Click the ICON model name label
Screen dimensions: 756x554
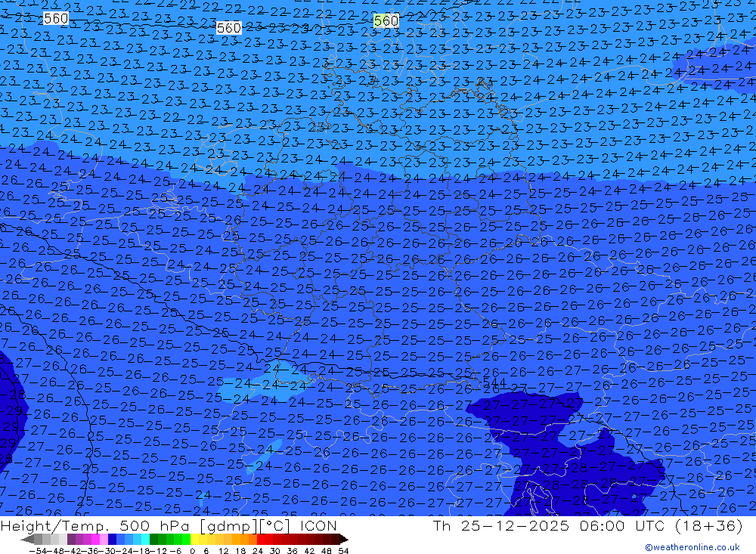[318, 525]
